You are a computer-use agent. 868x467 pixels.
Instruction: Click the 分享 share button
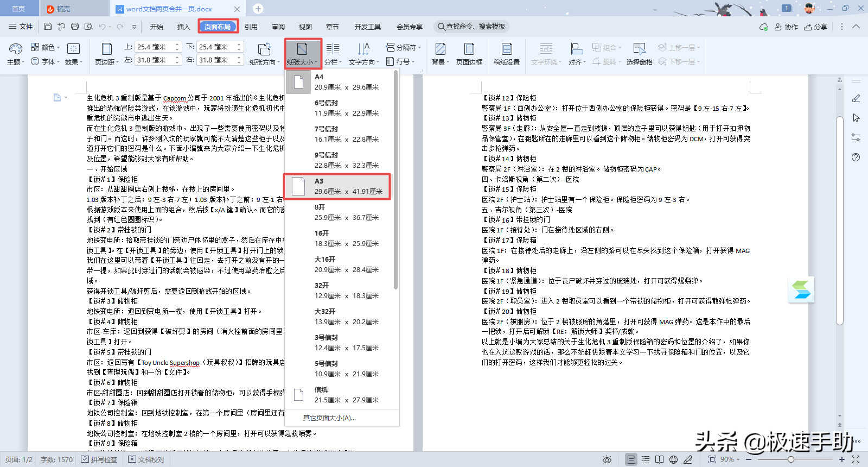point(816,27)
